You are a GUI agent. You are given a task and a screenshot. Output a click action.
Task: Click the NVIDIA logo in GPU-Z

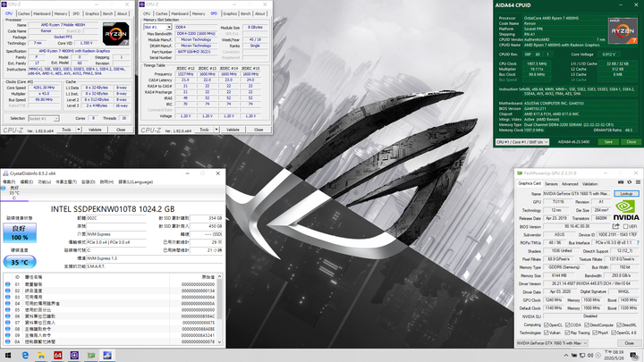coord(626,211)
